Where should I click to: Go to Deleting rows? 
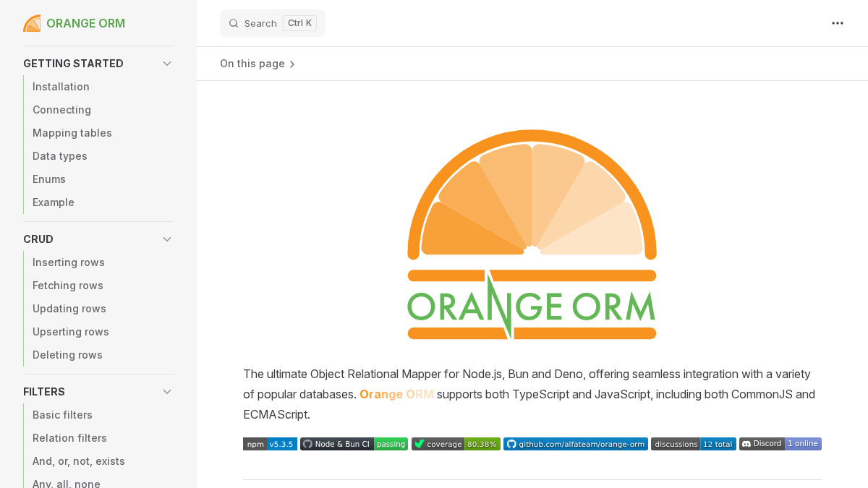click(x=67, y=355)
